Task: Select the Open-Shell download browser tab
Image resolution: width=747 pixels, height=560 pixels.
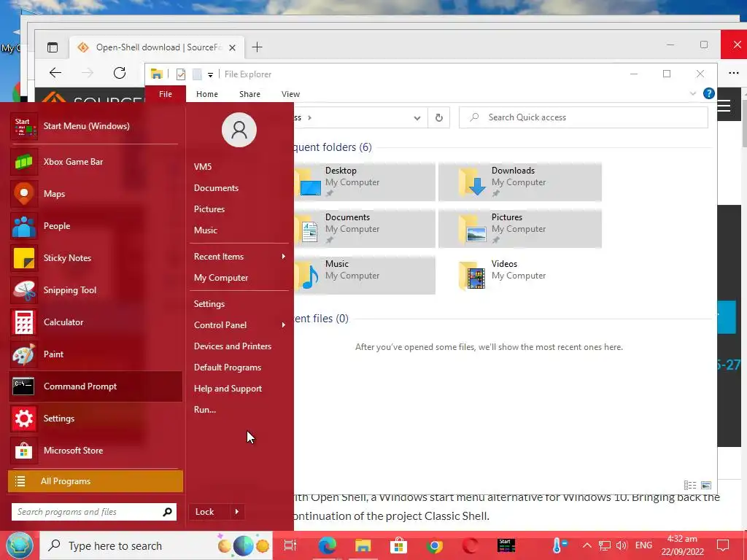Action: point(156,47)
